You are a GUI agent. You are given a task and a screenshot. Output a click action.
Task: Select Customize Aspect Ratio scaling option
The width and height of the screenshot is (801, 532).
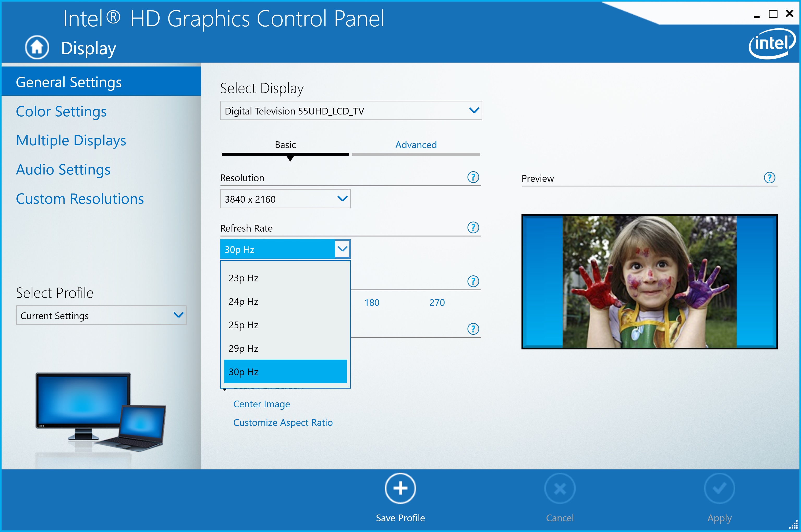[x=283, y=422]
